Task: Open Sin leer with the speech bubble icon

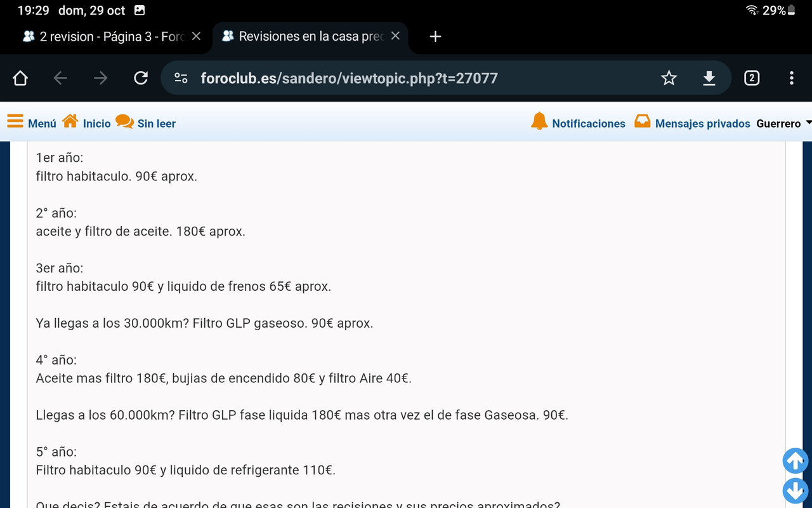Action: click(125, 122)
